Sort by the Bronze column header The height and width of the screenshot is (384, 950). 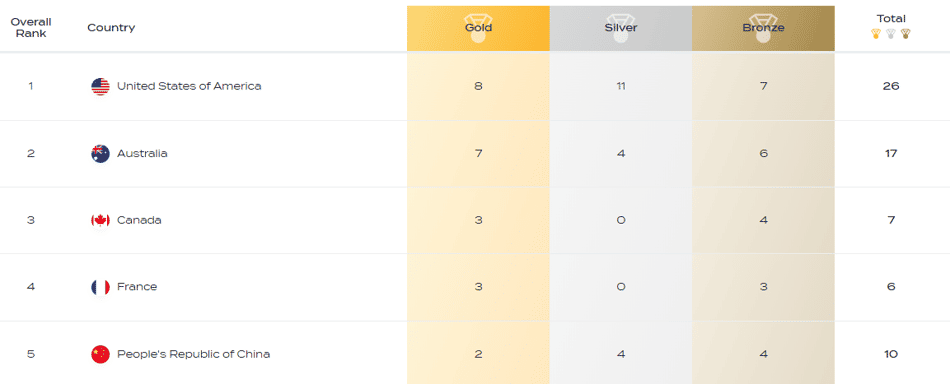click(763, 28)
